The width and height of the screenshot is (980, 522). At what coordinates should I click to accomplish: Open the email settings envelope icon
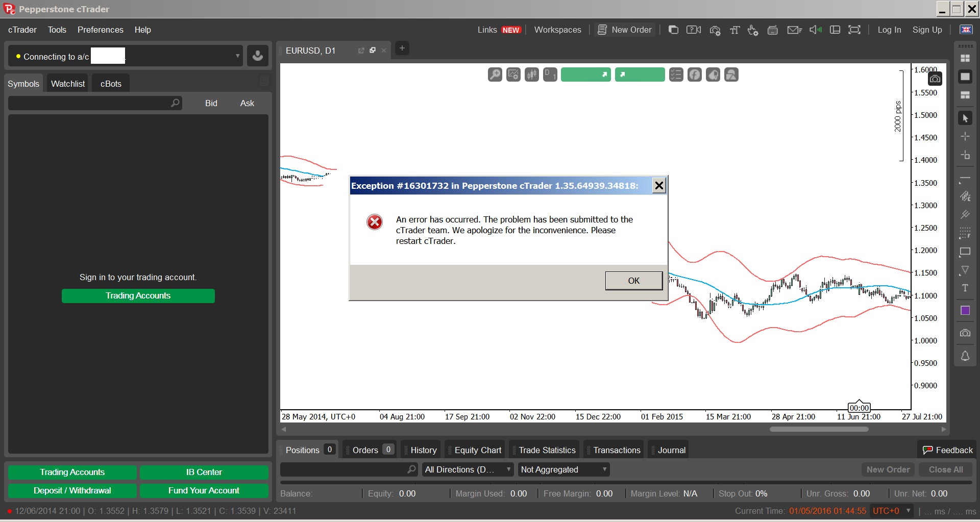click(794, 30)
